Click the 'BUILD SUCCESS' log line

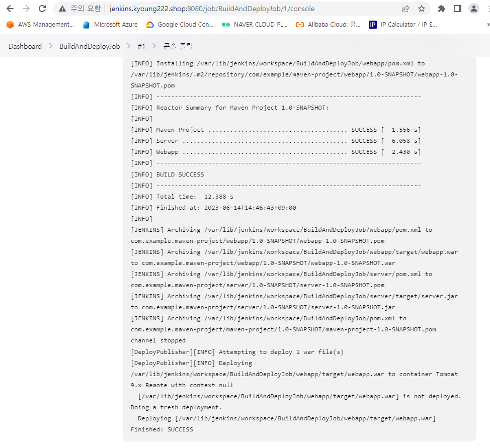pos(167,174)
